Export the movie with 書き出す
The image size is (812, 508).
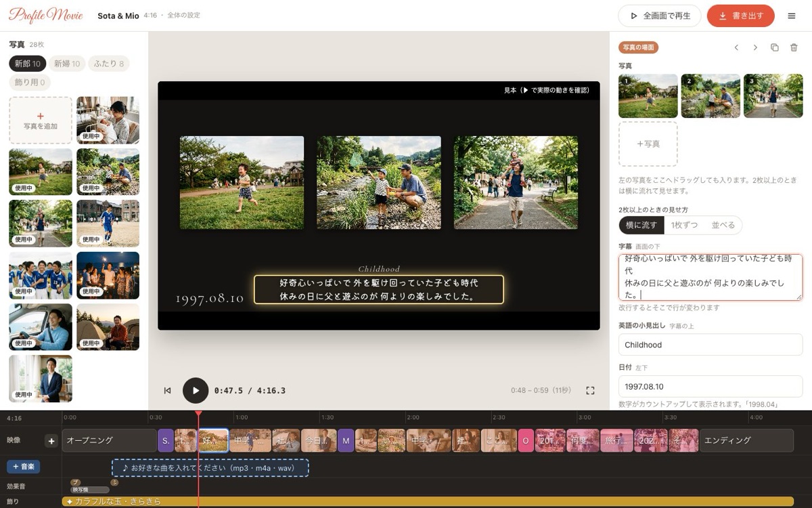tap(740, 16)
